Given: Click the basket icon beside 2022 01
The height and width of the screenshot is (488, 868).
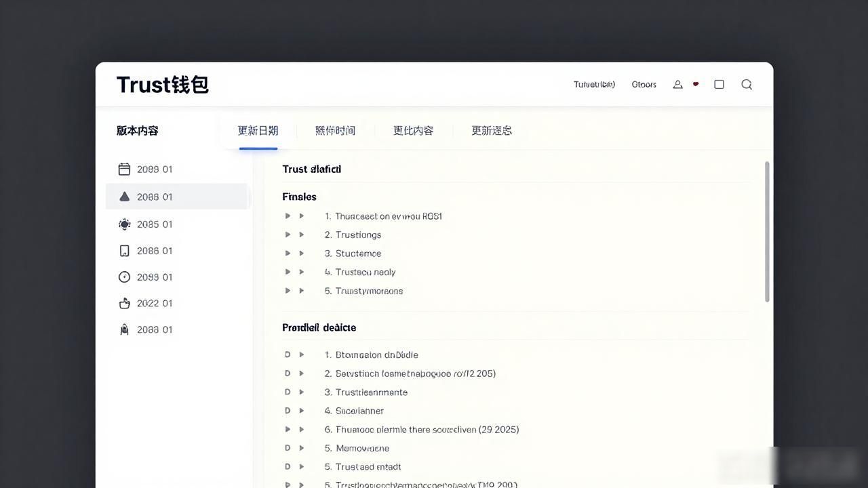Looking at the screenshot, I should (124, 303).
